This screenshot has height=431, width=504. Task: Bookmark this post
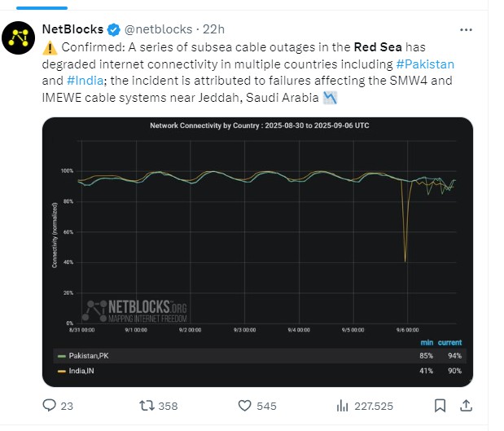point(440,405)
